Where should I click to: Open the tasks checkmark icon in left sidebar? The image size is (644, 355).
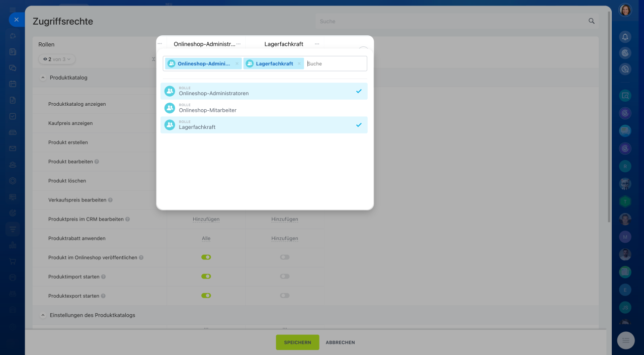coord(13,116)
